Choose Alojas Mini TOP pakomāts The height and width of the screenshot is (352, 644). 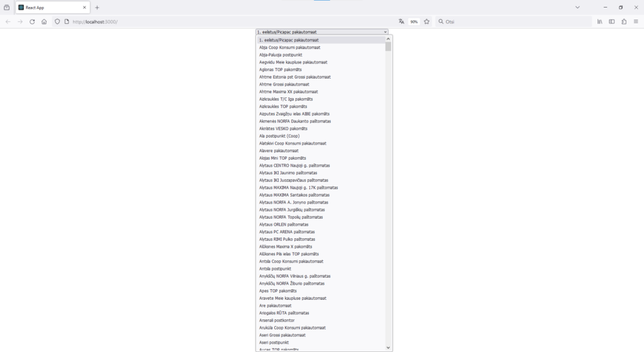pyautogui.click(x=321, y=158)
